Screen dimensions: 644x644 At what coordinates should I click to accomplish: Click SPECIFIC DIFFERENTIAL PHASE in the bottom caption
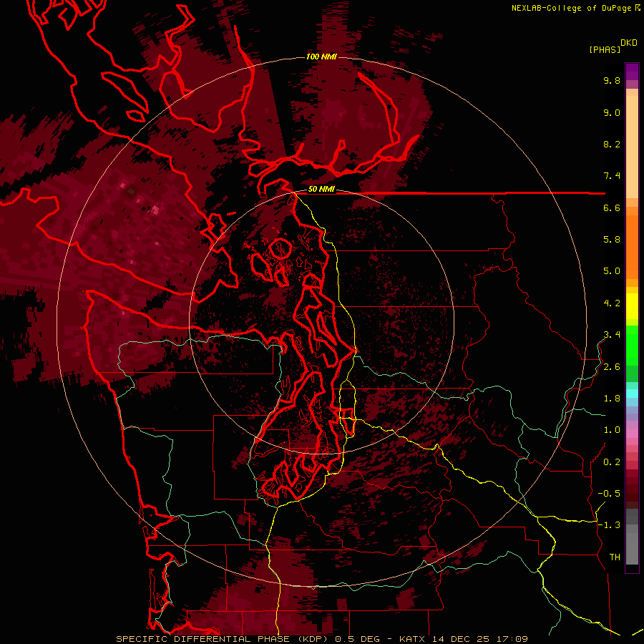(x=204, y=639)
